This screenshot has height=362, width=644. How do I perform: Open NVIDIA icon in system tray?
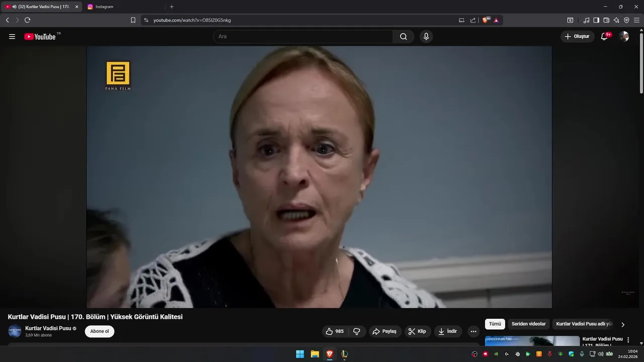click(x=496, y=354)
